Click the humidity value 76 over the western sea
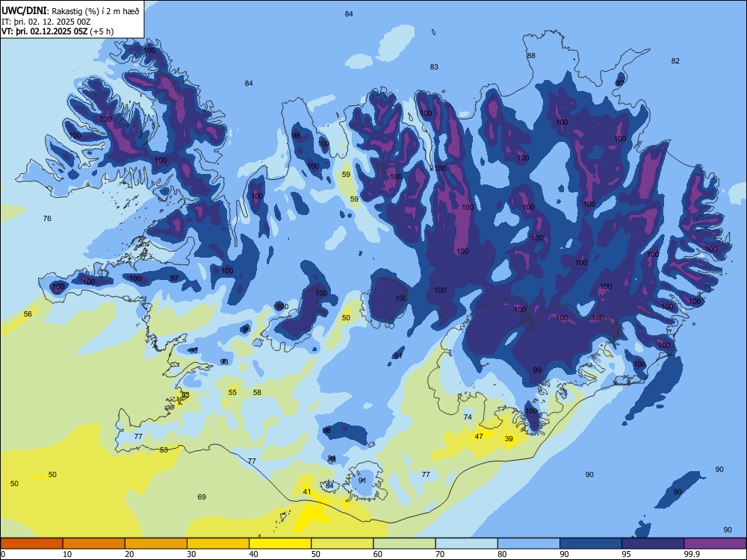Image resolution: width=747 pixels, height=560 pixels. 47,219
